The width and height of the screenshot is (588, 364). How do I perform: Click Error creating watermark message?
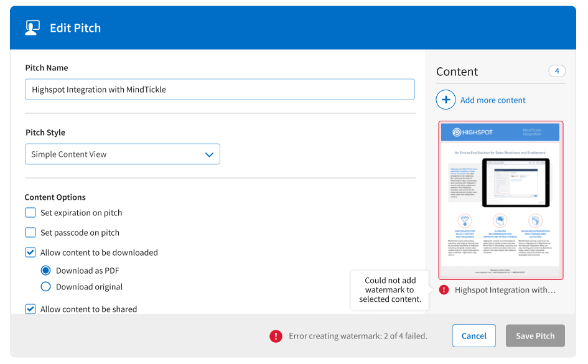358,336
